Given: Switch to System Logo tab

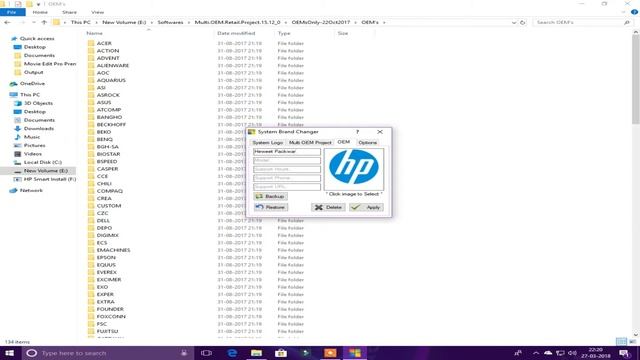Looking at the screenshot, I should tap(267, 142).
